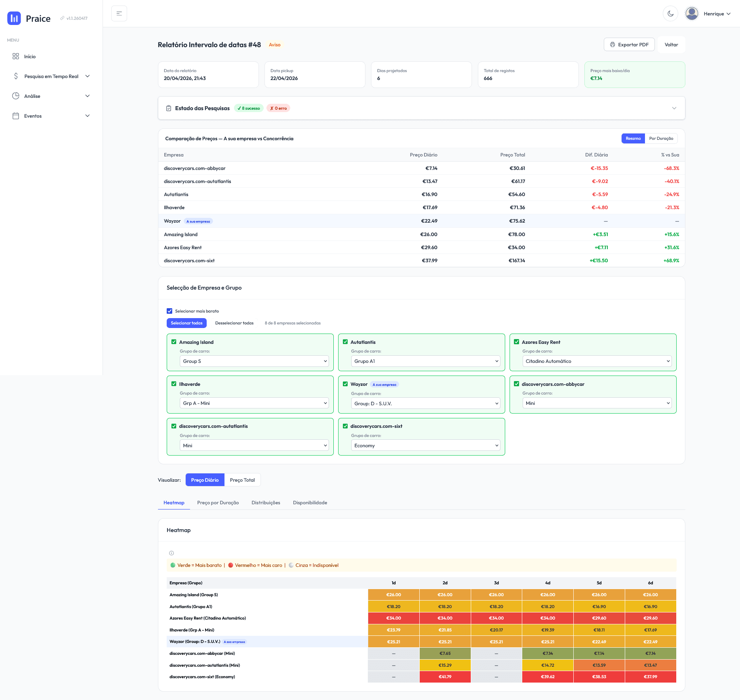Open the Wayzor Group: D - S.U.V. dropdown
This screenshot has width=740, height=700.
click(426, 404)
